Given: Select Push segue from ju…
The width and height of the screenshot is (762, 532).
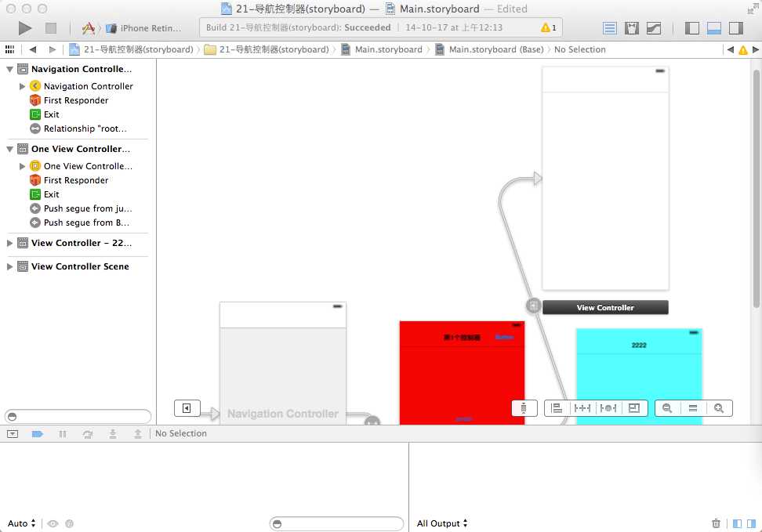Looking at the screenshot, I should click(x=81, y=208).
